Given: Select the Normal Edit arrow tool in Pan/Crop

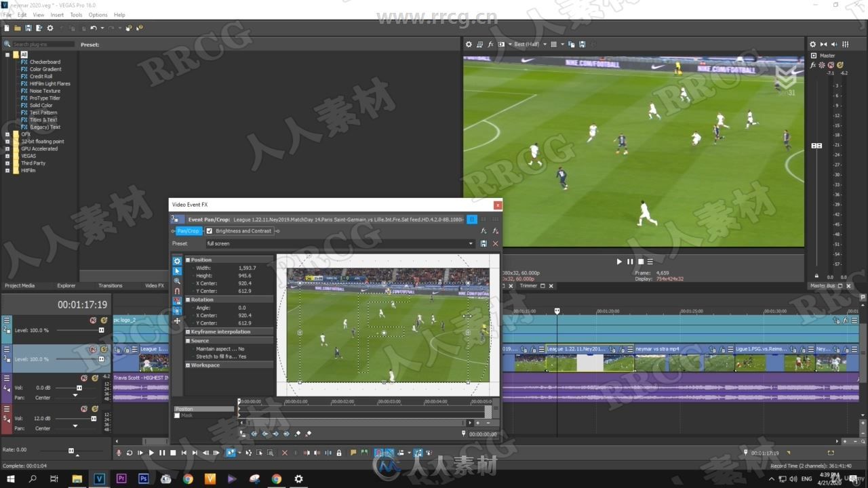Looking at the screenshot, I should click(177, 271).
